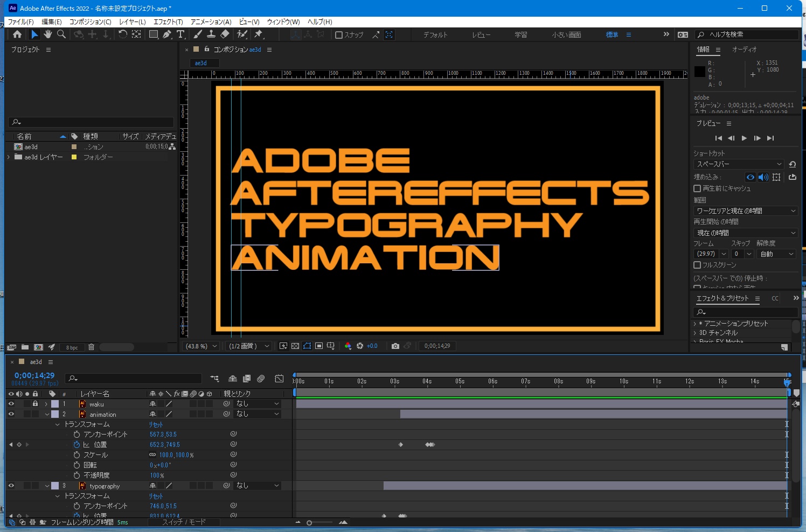Click the reset shortcut icon beside スペースバー
The image size is (806, 532).
792,164
